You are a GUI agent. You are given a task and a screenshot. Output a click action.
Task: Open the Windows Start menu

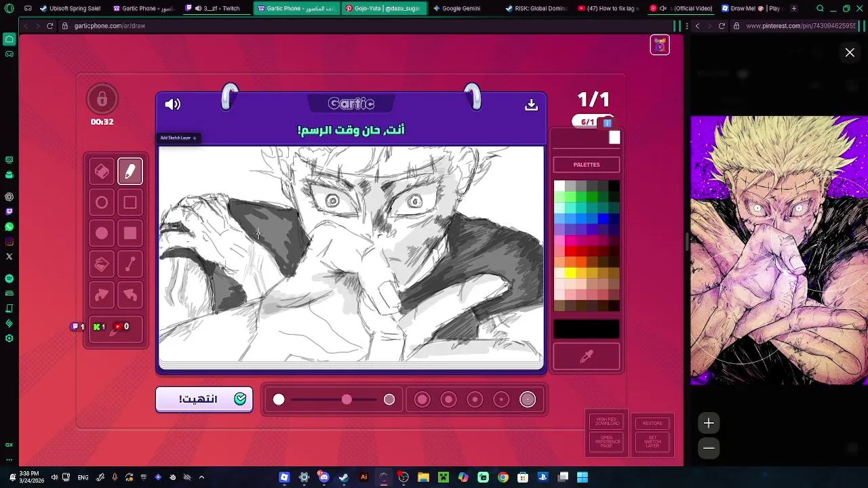pyautogui.click(x=583, y=477)
